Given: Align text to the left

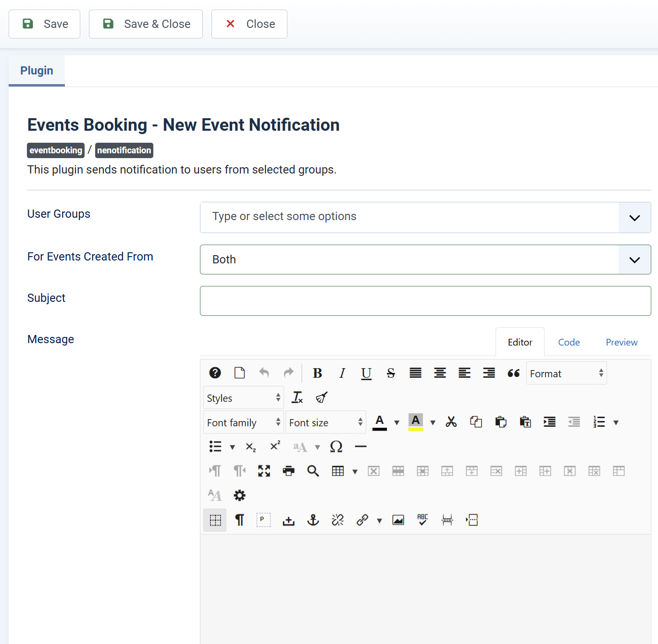Looking at the screenshot, I should pos(464,373).
